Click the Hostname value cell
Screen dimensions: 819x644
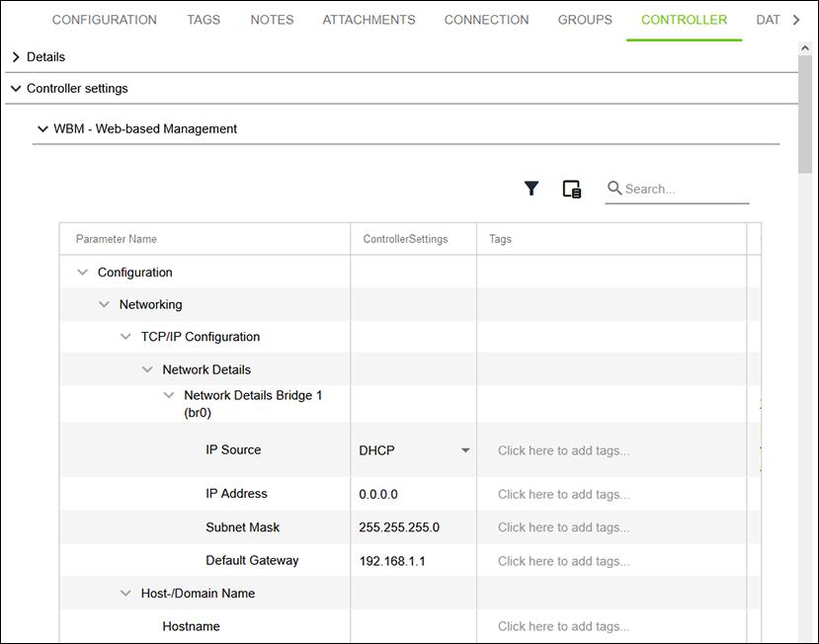[x=413, y=626]
